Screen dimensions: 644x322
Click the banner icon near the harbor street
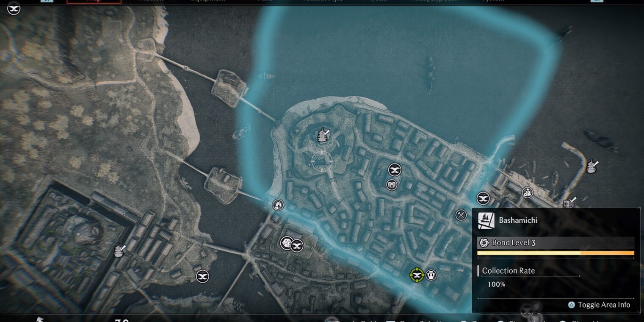tap(483, 198)
